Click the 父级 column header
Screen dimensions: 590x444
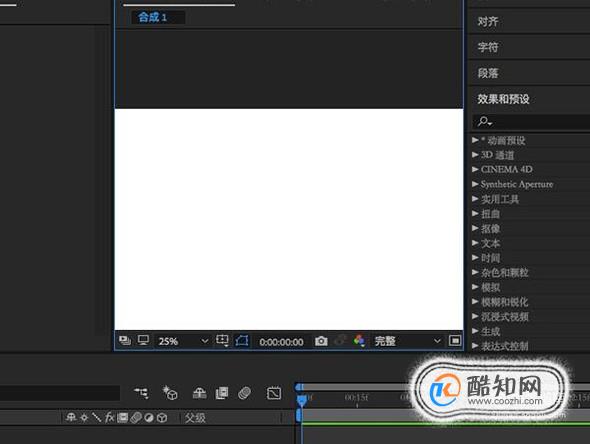pyautogui.click(x=195, y=418)
